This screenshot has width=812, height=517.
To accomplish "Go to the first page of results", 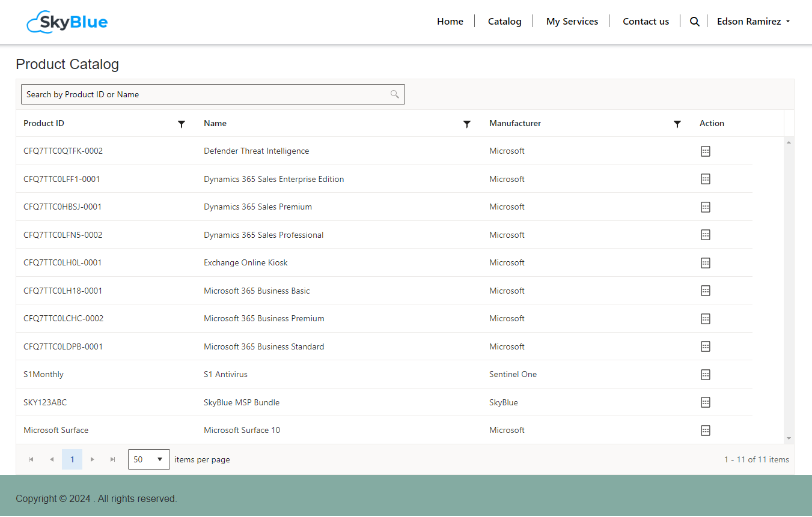I will click(31, 459).
